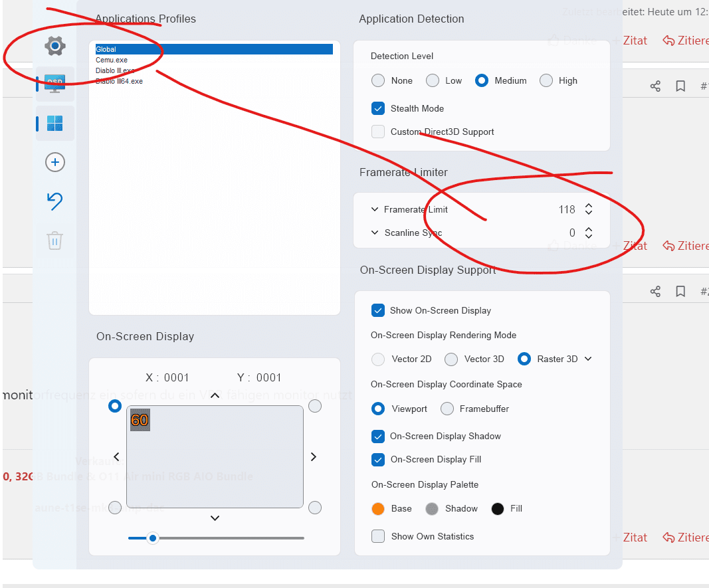Open Raster 3D dropdown arrow
Image resolution: width=709 pixels, height=588 pixels.
(x=588, y=359)
